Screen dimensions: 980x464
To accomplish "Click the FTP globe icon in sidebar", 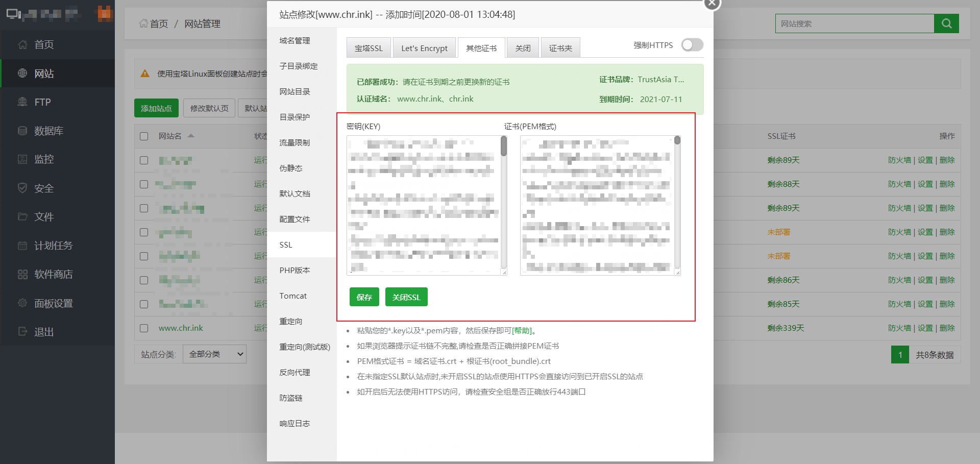I will point(22,102).
